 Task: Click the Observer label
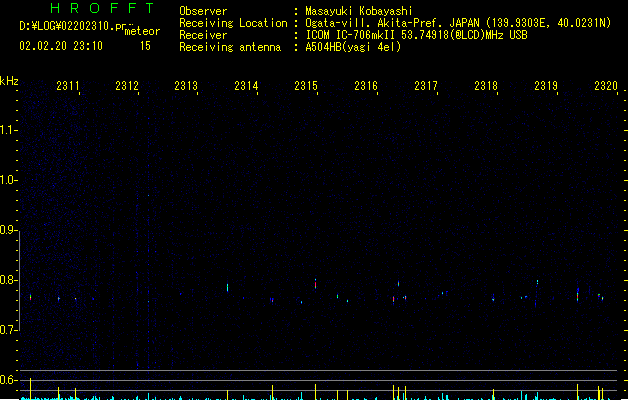203,11
